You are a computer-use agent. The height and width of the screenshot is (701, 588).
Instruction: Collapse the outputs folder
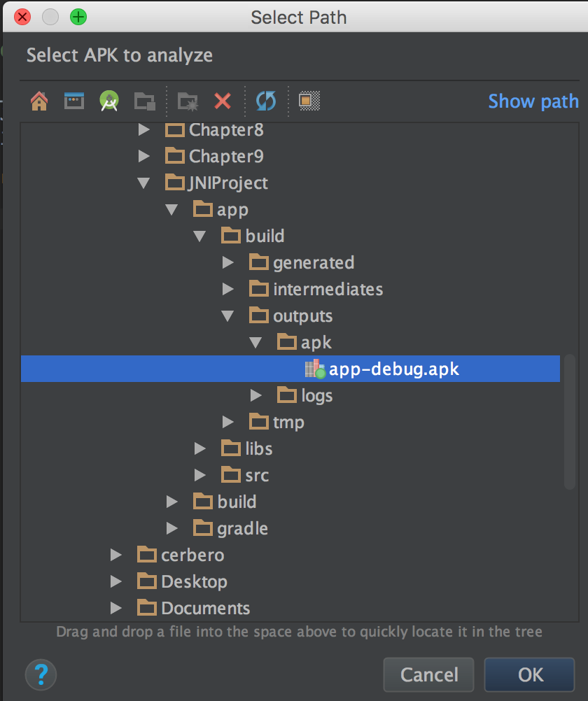point(228,316)
